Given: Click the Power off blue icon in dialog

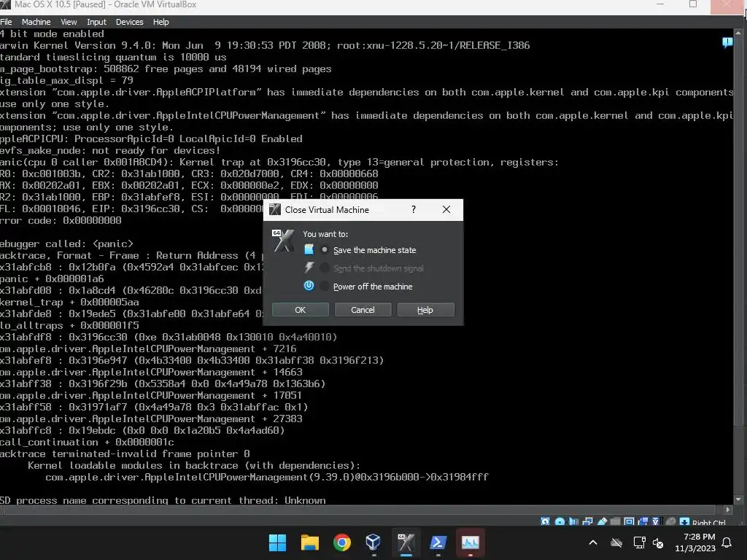Looking at the screenshot, I should click(x=309, y=286).
